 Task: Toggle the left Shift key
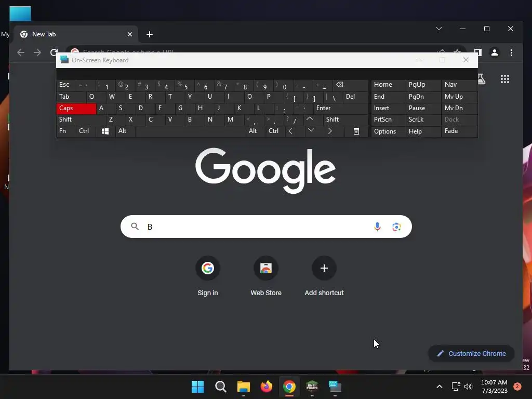(81, 119)
